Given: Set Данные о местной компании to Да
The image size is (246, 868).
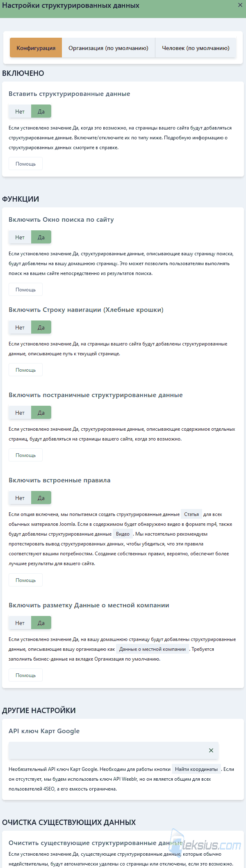Looking at the screenshot, I should 41,623.
